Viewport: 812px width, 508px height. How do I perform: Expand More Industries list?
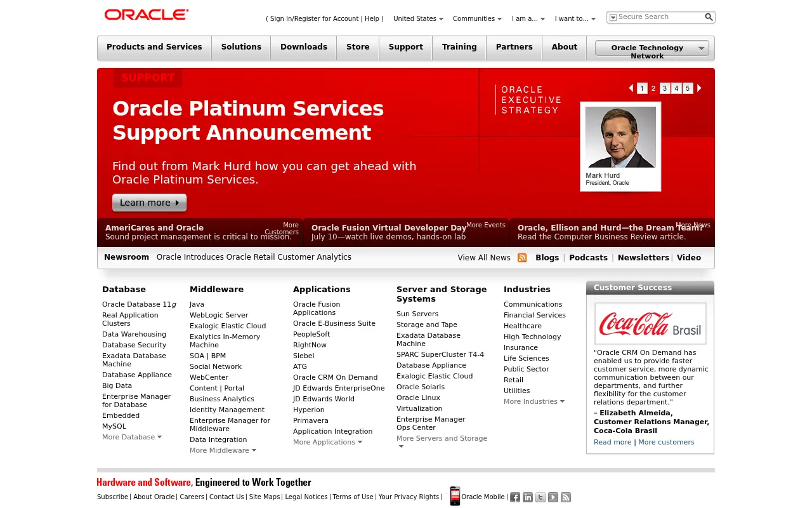click(534, 401)
